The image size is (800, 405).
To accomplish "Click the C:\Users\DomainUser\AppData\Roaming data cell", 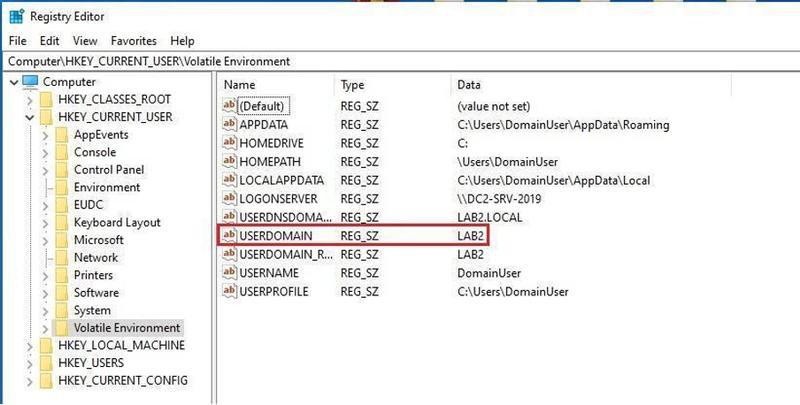I will point(563,124).
